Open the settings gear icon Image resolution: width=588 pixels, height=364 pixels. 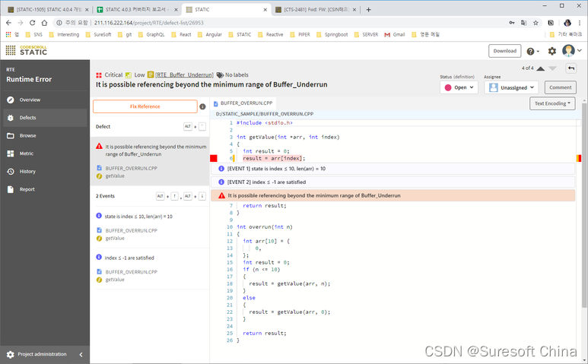click(x=552, y=51)
